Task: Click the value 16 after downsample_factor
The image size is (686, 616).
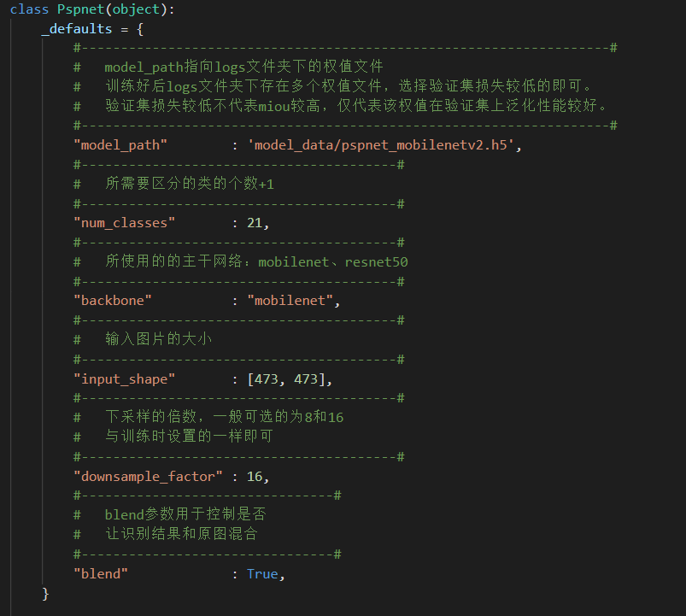Action: pos(255,476)
